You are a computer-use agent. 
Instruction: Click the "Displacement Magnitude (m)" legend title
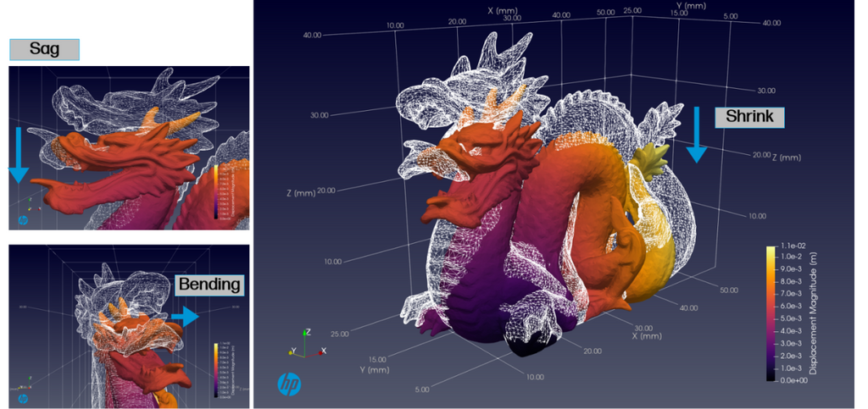[815, 312]
